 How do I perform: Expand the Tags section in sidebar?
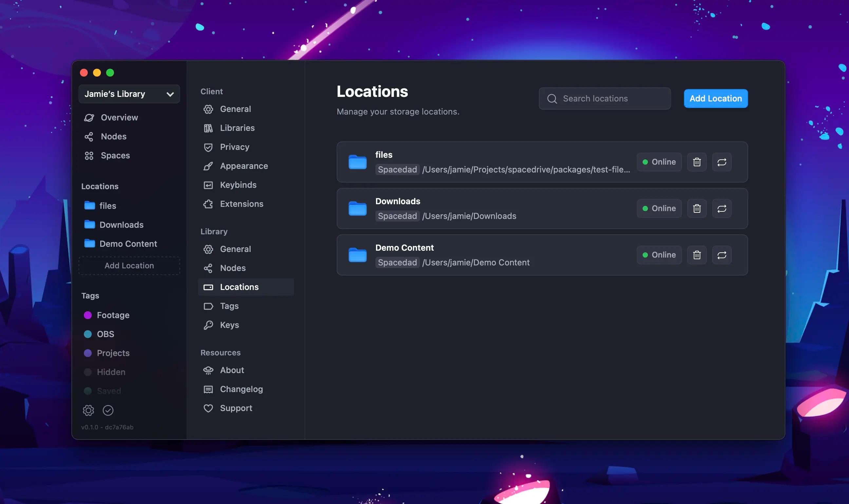point(90,295)
